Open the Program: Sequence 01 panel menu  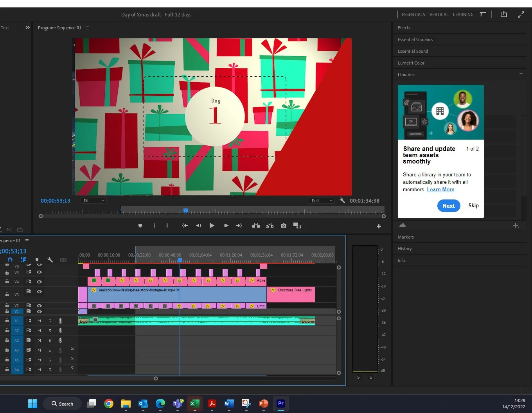[88, 28]
